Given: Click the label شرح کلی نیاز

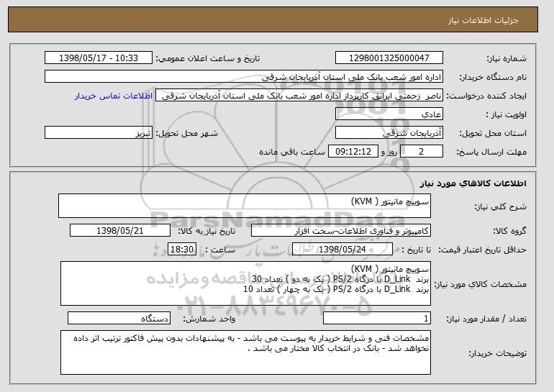Looking at the screenshot, I should pyautogui.click(x=501, y=206).
